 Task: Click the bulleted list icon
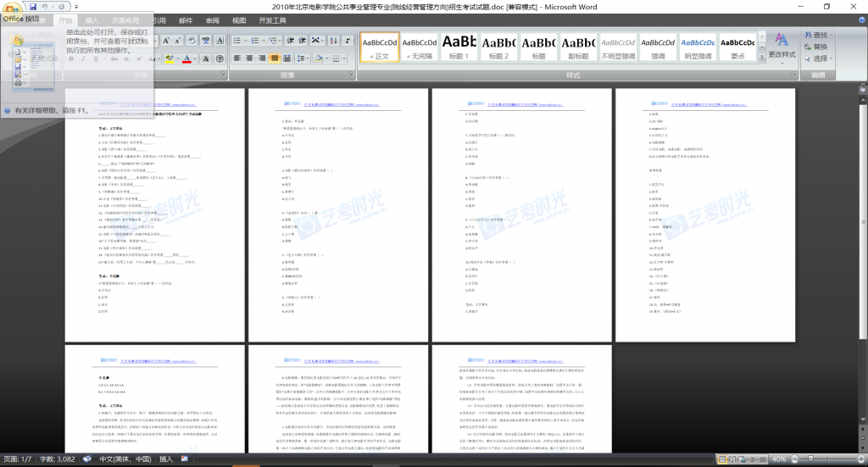pyautogui.click(x=236, y=41)
